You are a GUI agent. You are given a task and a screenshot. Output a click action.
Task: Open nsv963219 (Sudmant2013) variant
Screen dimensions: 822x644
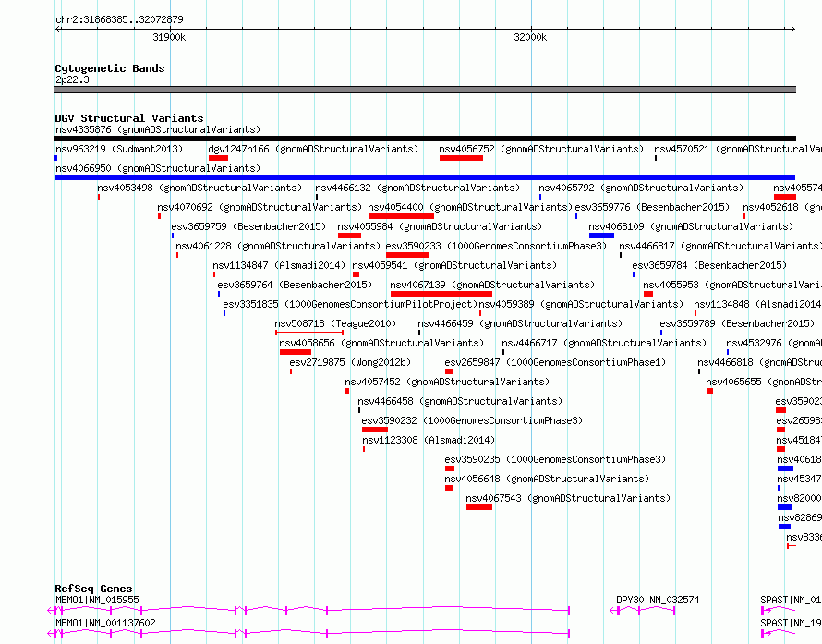point(119,149)
